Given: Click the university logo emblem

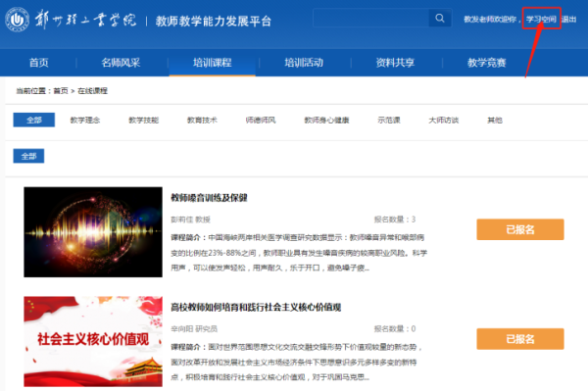Looking at the screenshot, I should tap(18, 20).
